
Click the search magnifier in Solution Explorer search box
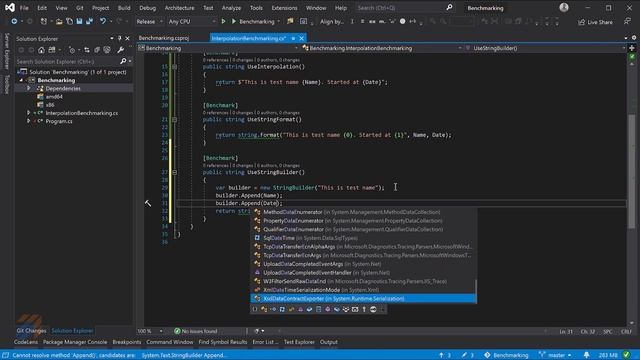[123, 61]
